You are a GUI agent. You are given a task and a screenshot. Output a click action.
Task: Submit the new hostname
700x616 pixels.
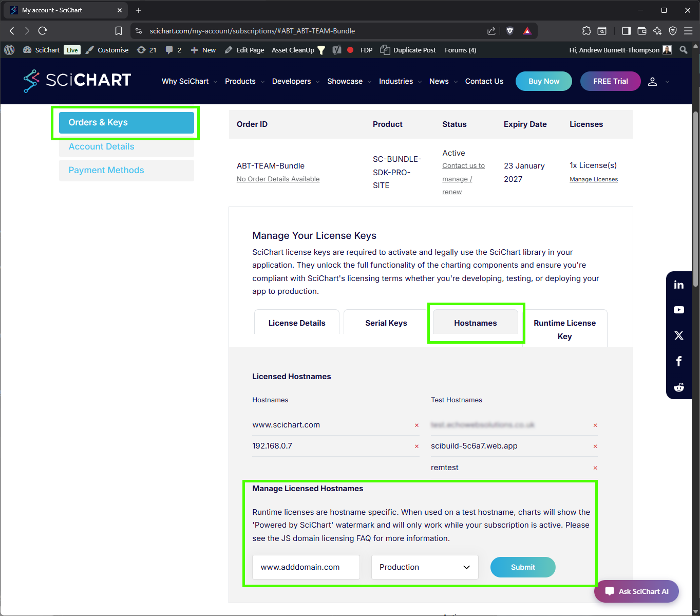click(x=522, y=567)
